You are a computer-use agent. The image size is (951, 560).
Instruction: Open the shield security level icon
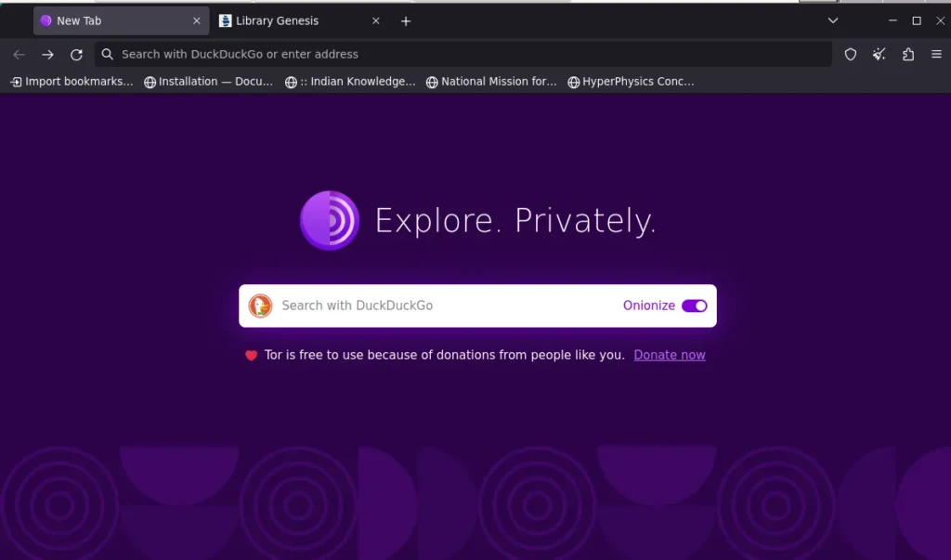click(x=851, y=55)
